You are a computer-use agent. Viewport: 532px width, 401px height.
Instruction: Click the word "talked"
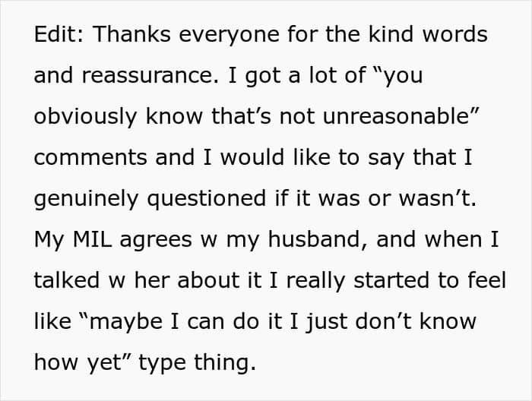66,281
